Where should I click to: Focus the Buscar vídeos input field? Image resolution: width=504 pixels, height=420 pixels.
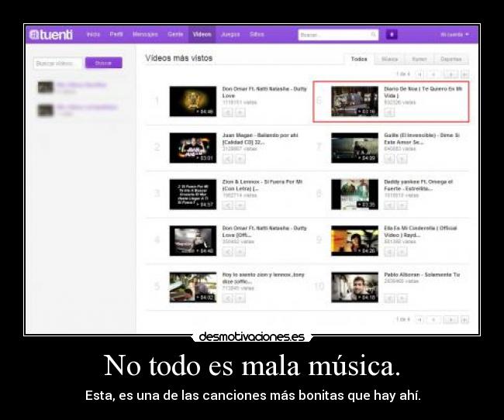[x=58, y=64]
